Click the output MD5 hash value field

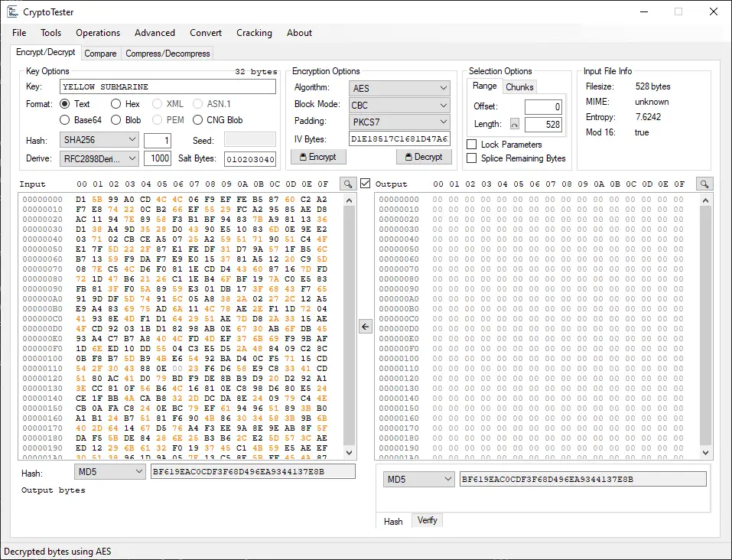583,479
